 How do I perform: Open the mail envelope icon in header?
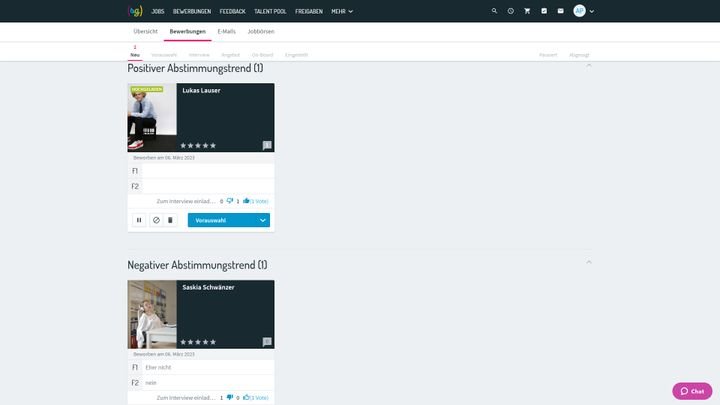560,10
